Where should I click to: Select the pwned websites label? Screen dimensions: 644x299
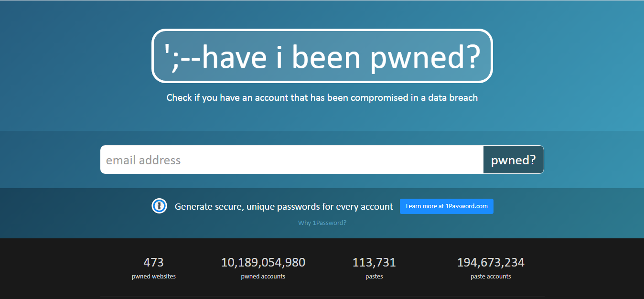(x=153, y=277)
